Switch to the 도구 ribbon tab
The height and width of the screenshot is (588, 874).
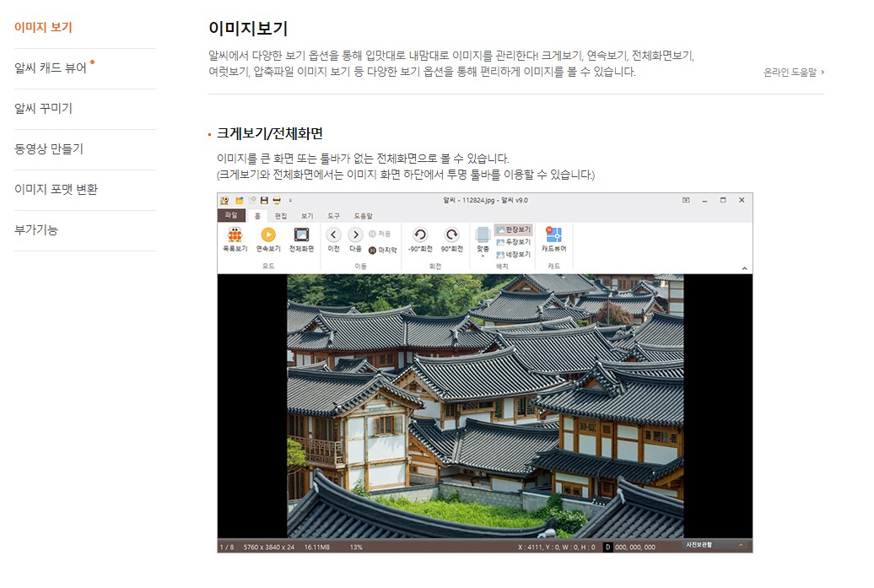tap(333, 216)
